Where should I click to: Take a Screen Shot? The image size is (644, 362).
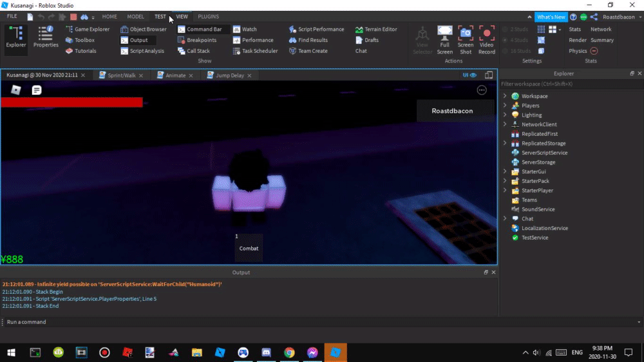click(x=466, y=40)
